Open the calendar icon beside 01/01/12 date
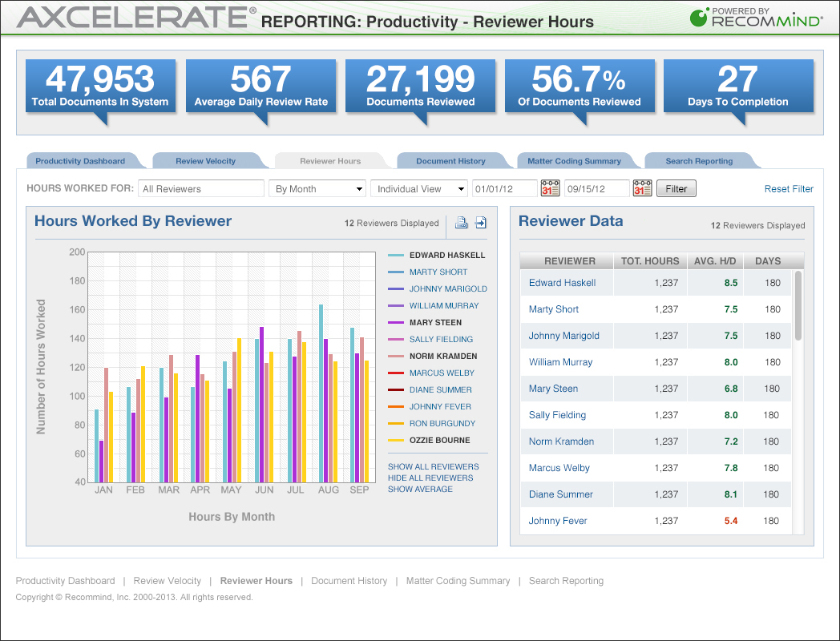Screen dimensions: 840x641 point(550,188)
